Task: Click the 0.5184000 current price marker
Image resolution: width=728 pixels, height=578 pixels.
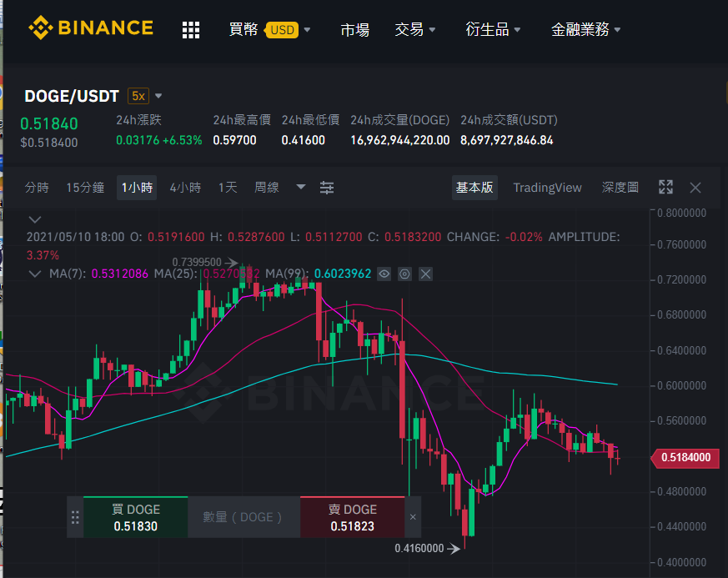Action: [x=685, y=458]
